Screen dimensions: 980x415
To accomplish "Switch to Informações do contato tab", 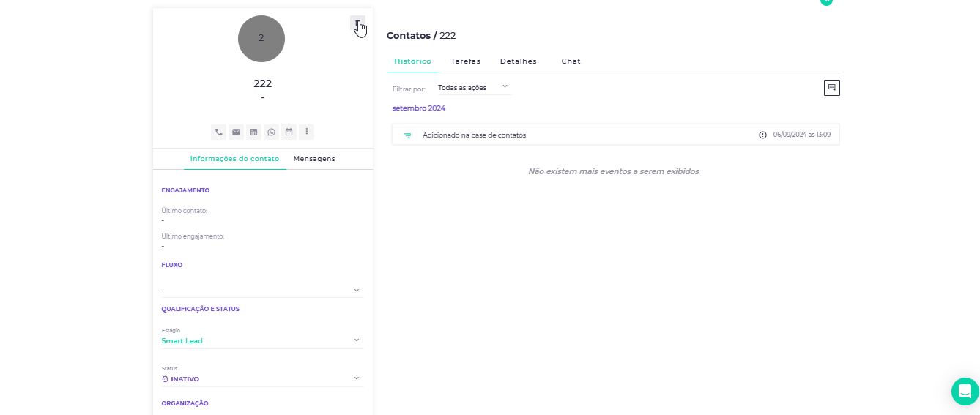I will (234, 159).
